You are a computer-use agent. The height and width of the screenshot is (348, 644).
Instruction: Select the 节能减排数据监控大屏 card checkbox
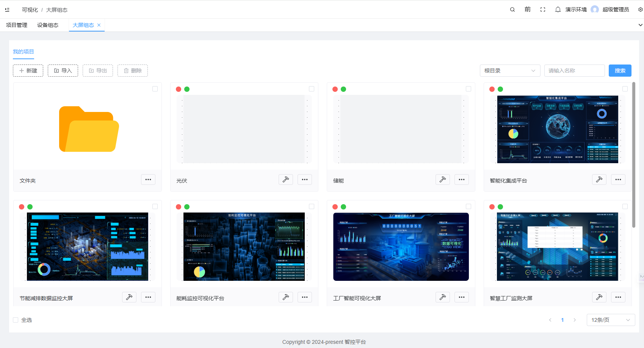[x=155, y=206]
